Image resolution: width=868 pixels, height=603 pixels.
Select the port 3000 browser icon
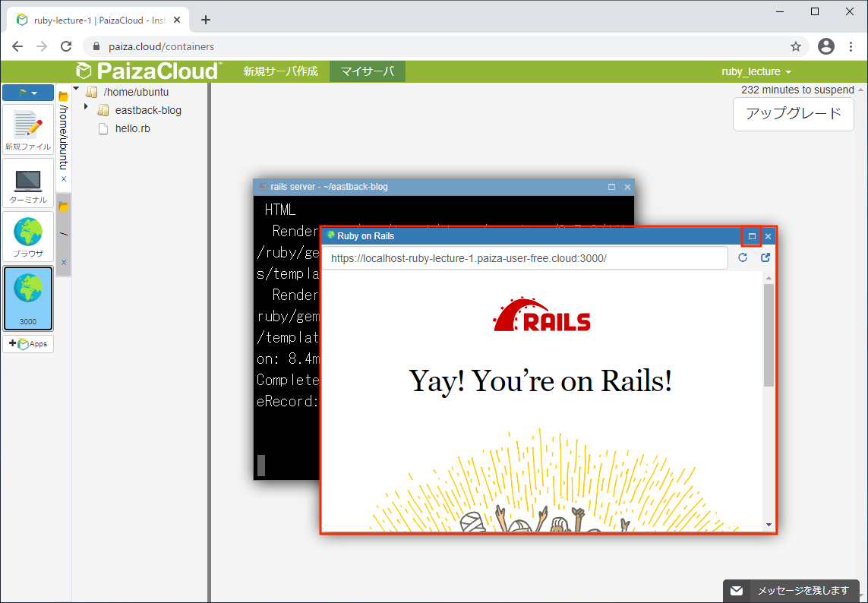tap(28, 298)
